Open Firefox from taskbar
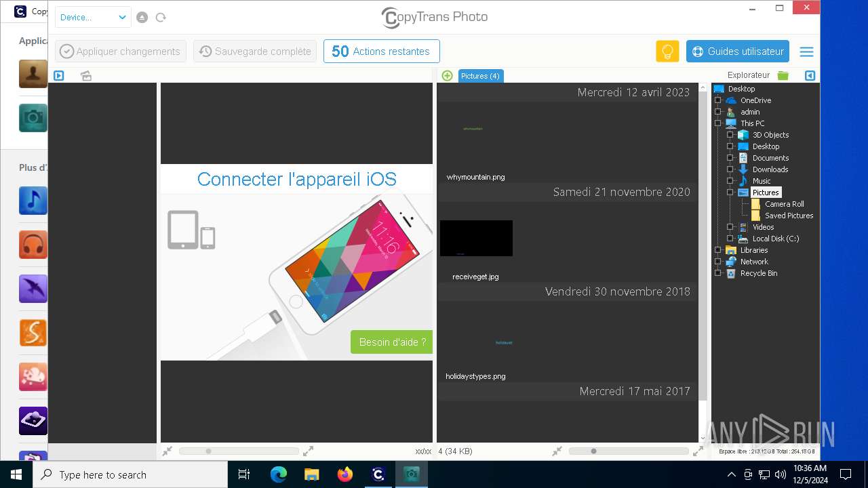This screenshot has width=868, height=488. point(345,474)
